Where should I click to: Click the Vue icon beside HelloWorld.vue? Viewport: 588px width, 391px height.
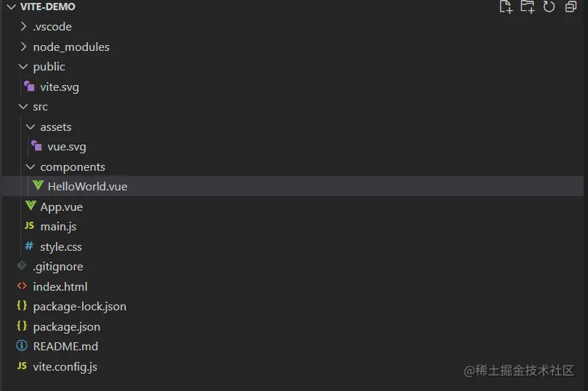[x=38, y=186]
